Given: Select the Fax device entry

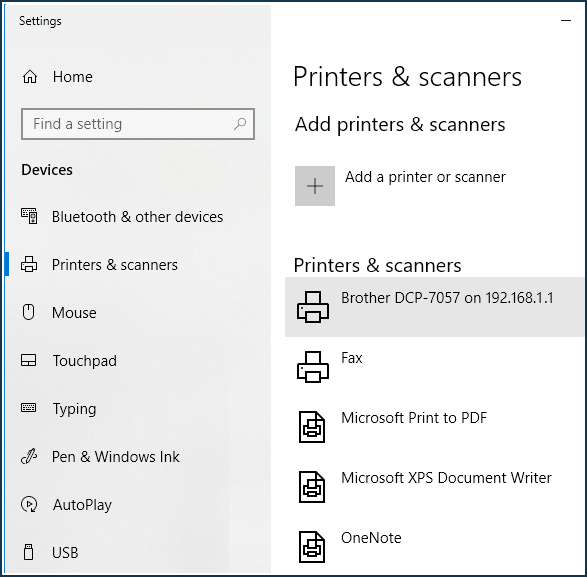Looking at the screenshot, I should click(x=434, y=367).
